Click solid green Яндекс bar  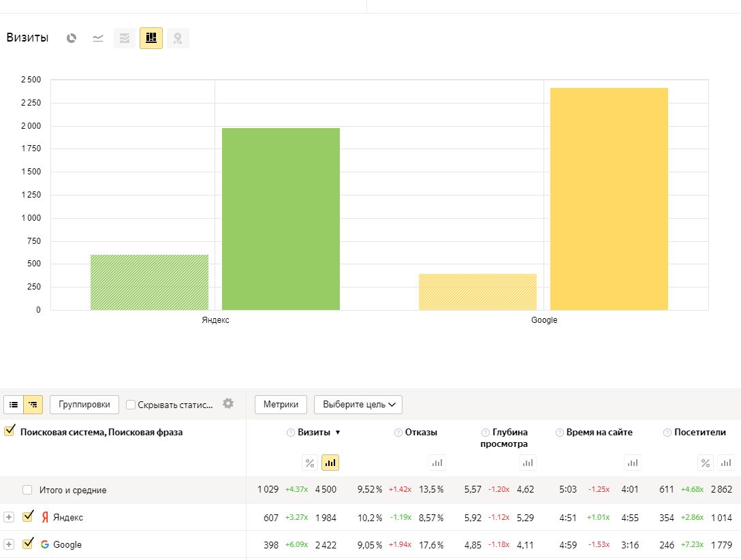coord(281,219)
